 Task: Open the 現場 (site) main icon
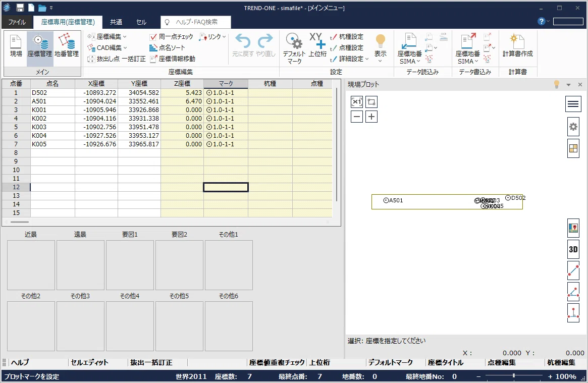click(x=16, y=46)
